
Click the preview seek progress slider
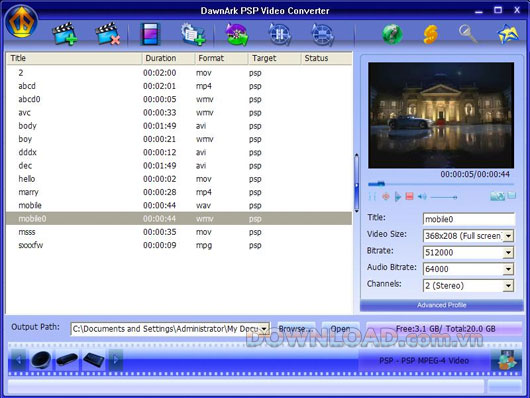click(441, 184)
